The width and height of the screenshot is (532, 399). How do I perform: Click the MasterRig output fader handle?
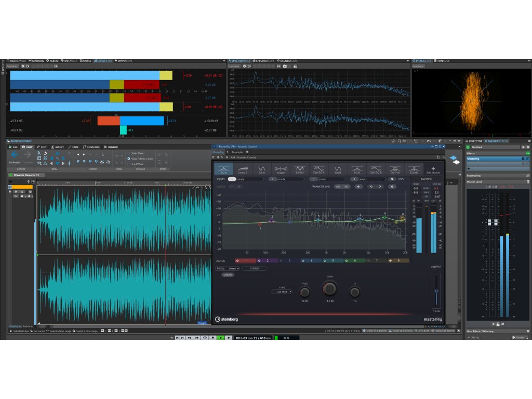click(436, 291)
